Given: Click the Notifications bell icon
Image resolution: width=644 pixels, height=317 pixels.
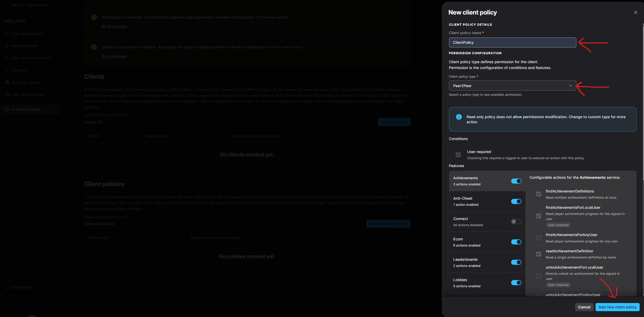Looking at the screenshot, I should (7, 287).
